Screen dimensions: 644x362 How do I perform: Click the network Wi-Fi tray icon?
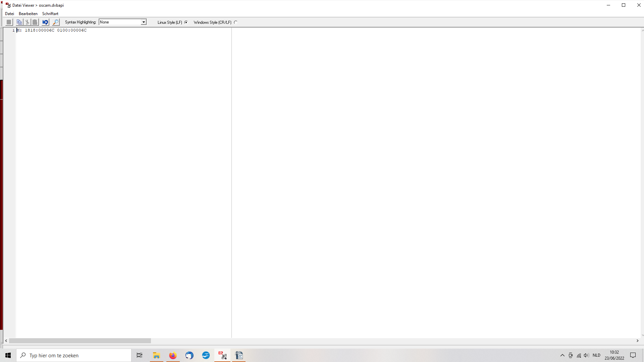579,355
